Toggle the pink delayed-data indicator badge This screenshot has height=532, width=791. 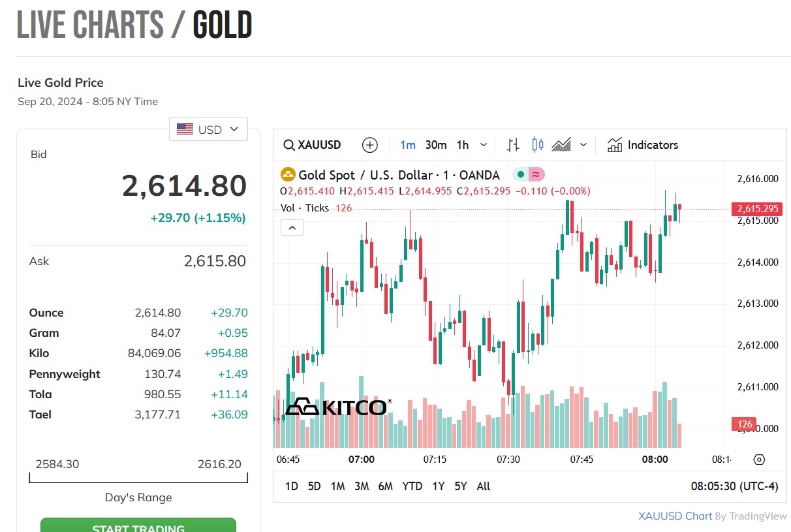[536, 174]
